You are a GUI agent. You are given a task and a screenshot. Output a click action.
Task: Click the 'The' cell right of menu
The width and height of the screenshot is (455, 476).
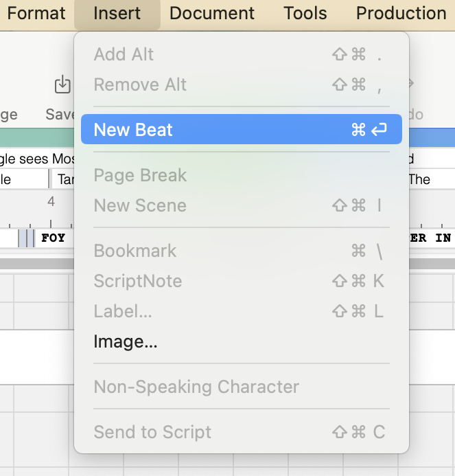(432, 179)
